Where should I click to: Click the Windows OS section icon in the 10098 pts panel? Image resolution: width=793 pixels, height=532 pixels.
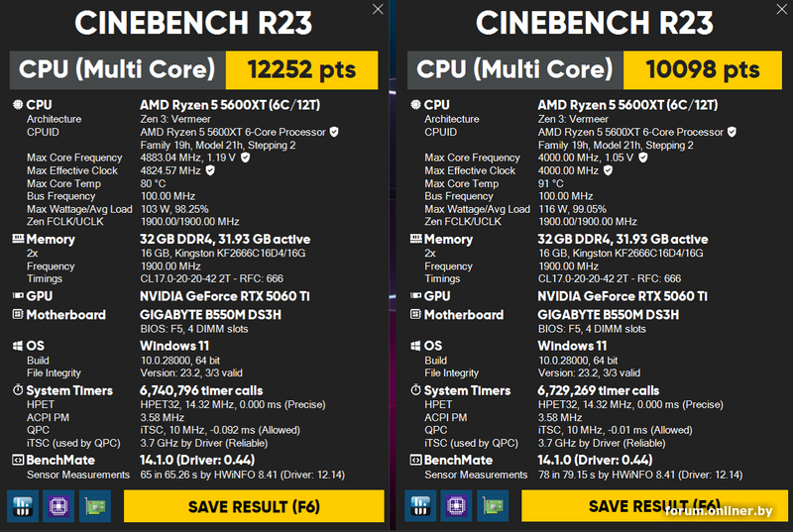click(x=414, y=346)
